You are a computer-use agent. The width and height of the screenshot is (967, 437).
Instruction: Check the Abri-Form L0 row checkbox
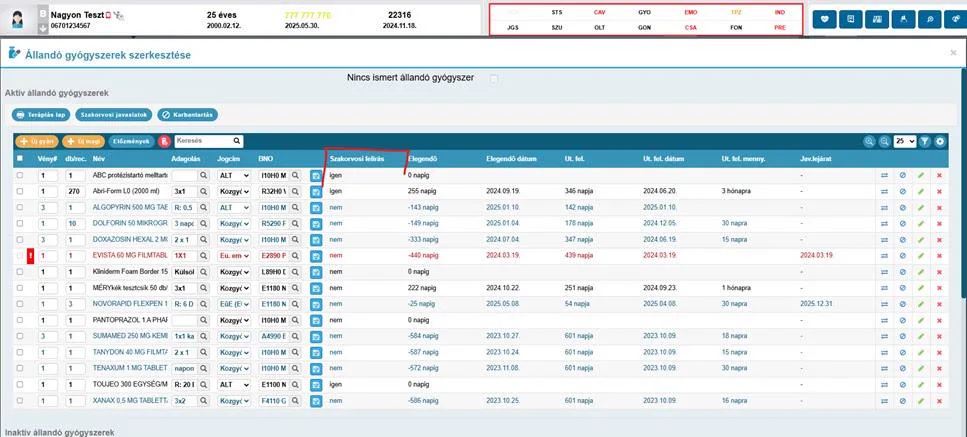click(20, 191)
